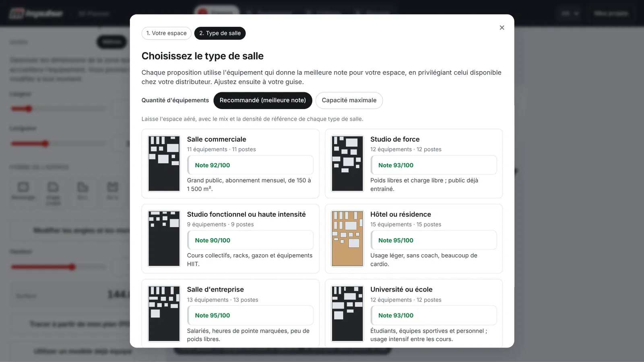The height and width of the screenshot is (362, 644).
Task: Select the Hôtel ou résidence layout thumbnail
Action: 347,239
